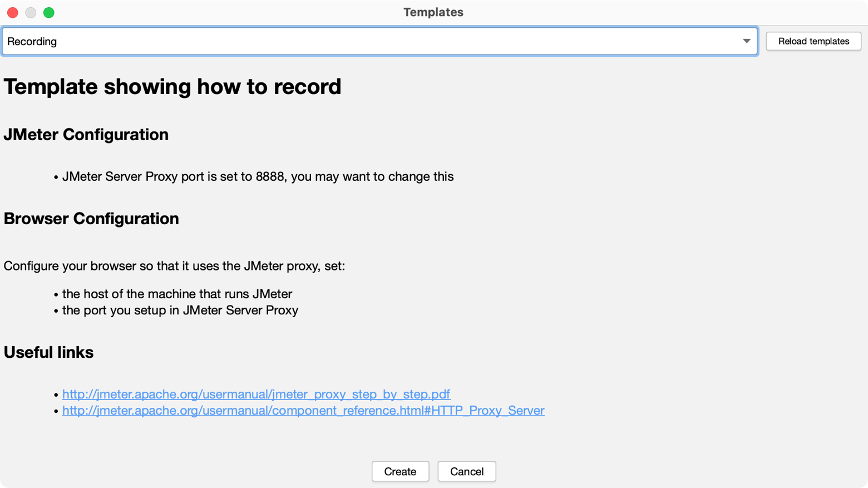
Task: Click the Reload templates button
Action: 813,41
